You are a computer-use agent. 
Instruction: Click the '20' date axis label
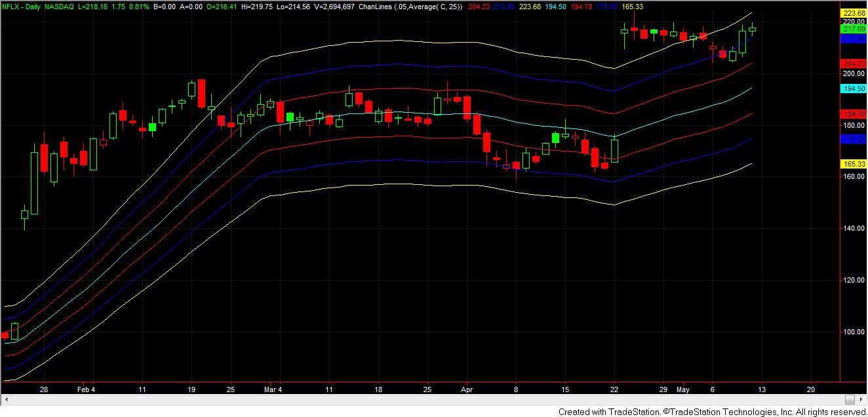click(811, 389)
